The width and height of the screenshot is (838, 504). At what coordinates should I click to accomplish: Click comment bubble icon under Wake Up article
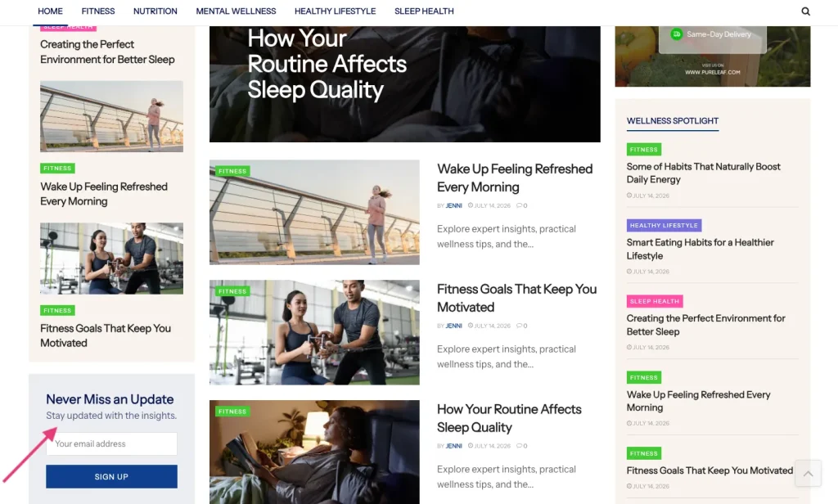(x=520, y=205)
